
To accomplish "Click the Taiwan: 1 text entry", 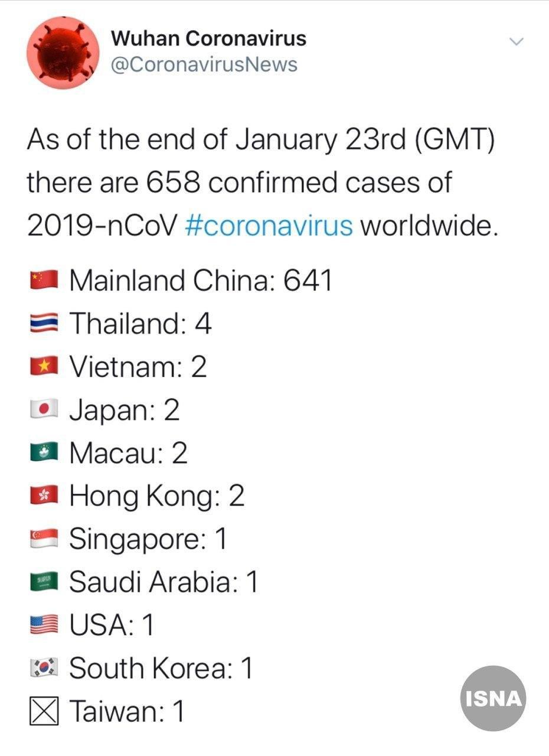I will [127, 712].
